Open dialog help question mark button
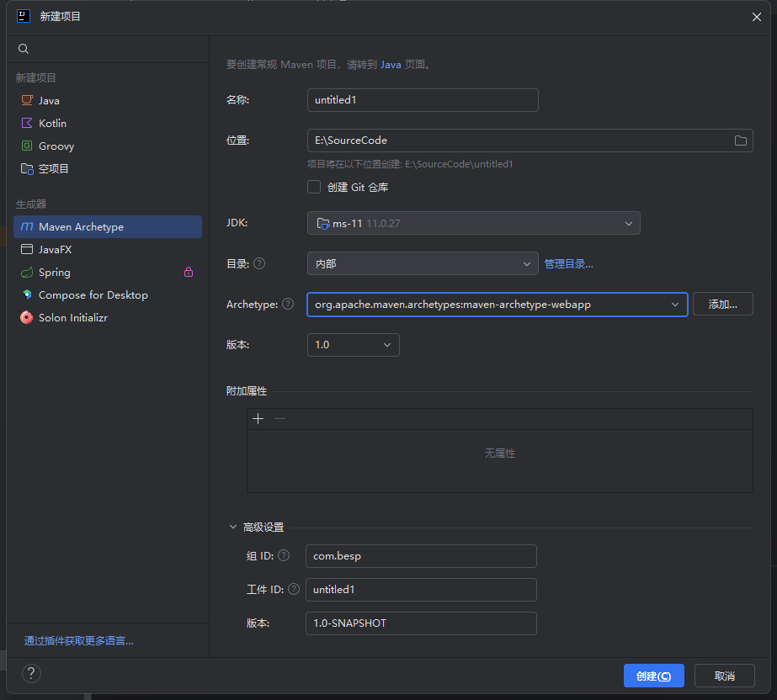Image resolution: width=777 pixels, height=700 pixels. click(x=31, y=673)
